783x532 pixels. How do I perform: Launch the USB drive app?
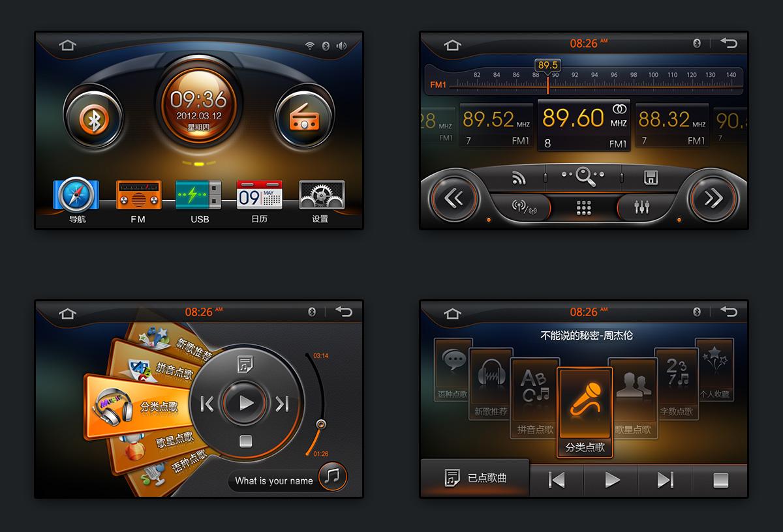click(199, 196)
